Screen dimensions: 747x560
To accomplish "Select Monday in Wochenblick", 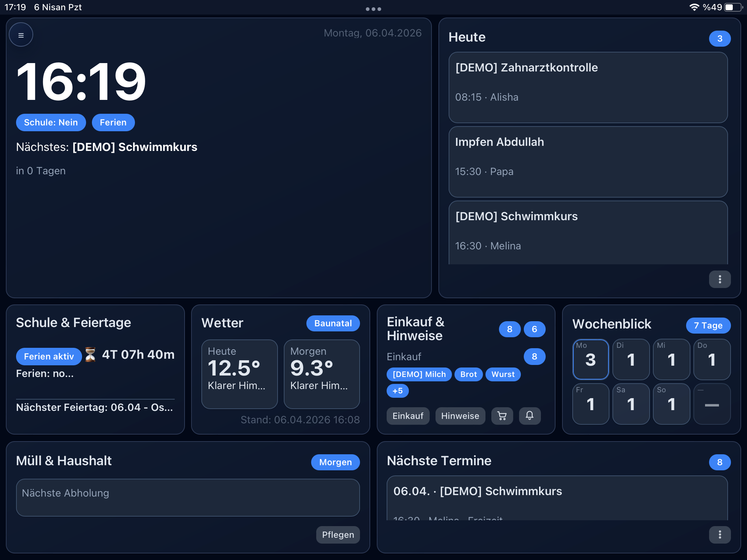I will (590, 359).
